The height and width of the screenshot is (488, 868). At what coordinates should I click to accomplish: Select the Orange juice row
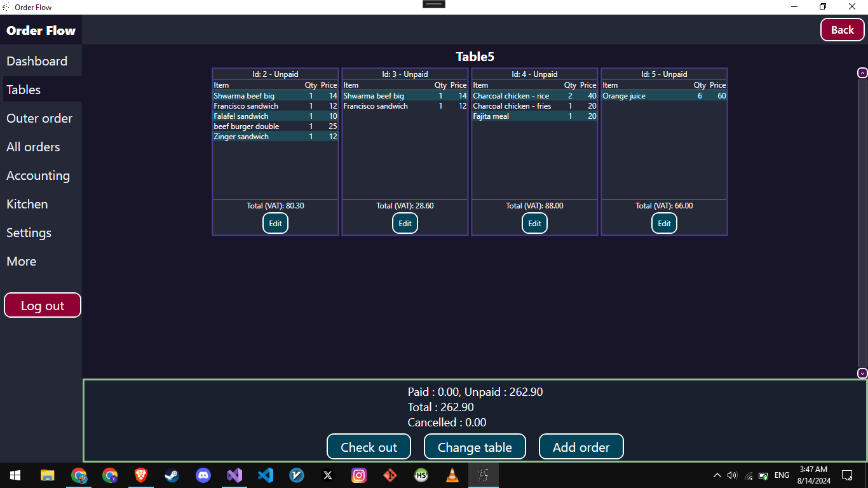pos(664,95)
